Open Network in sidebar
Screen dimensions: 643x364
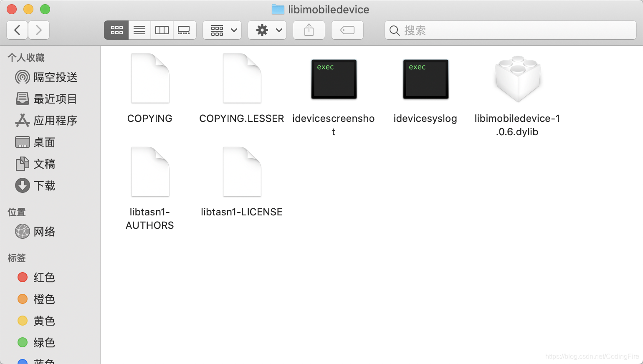50,232
